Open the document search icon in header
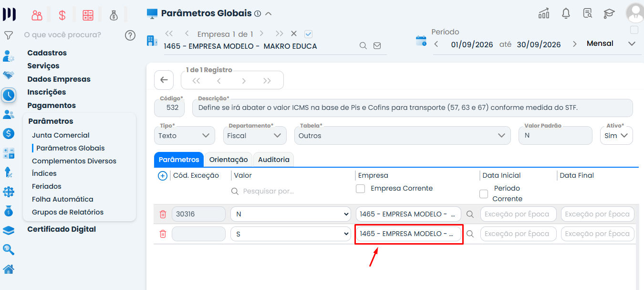The width and height of the screenshot is (644, 290). pos(588,13)
